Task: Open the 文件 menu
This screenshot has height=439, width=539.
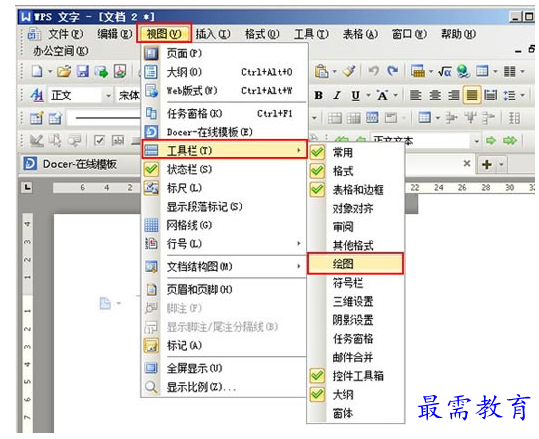Action: point(66,34)
